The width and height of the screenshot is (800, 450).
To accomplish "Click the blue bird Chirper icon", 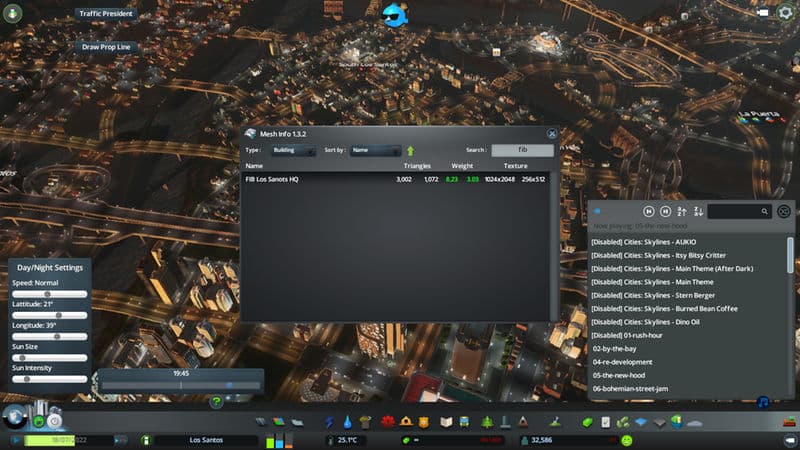I will pyautogui.click(x=394, y=14).
